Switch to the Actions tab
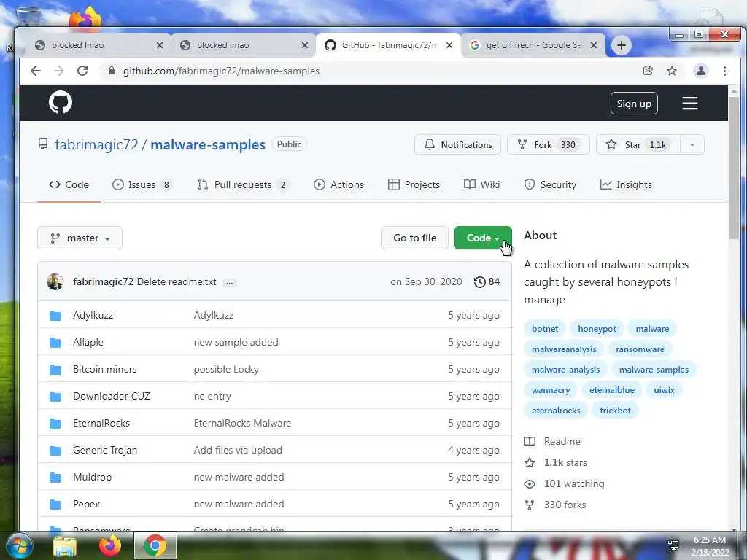The image size is (747, 560). (x=338, y=184)
